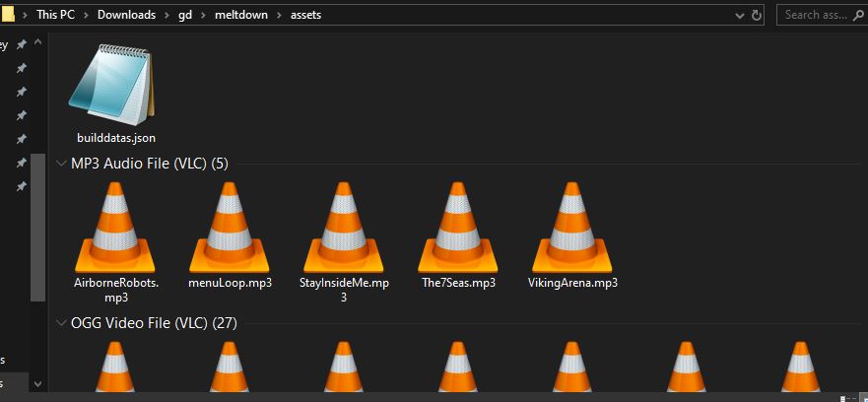The width and height of the screenshot is (868, 402).
Task: Go to the Downloads breadcrumb folder
Action: 126,15
